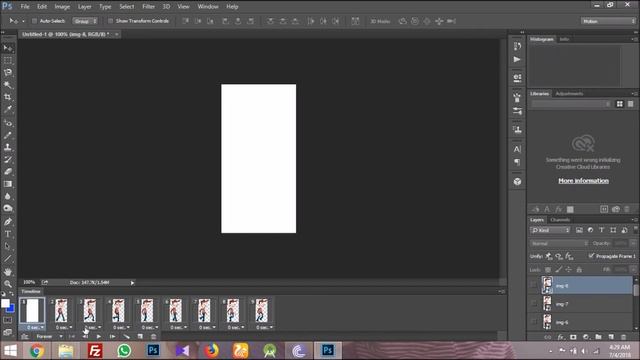The width and height of the screenshot is (640, 360).
Task: Switch libraries to list view
Action: pos(631,104)
